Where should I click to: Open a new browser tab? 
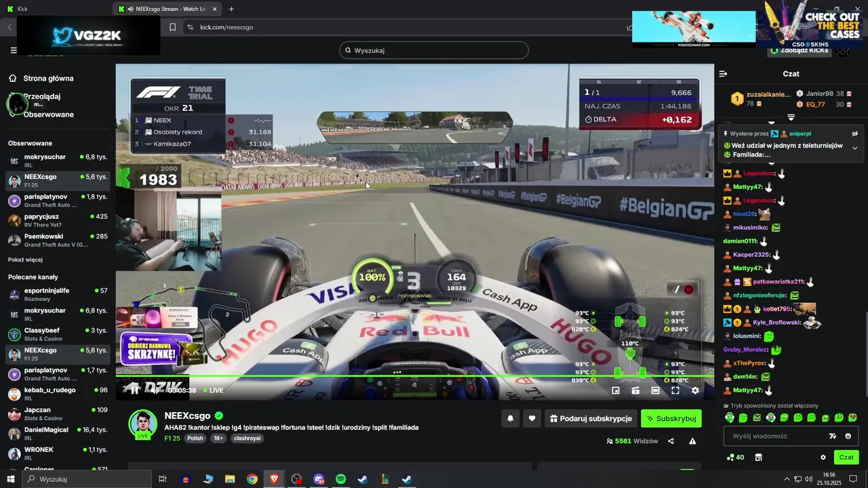click(231, 9)
